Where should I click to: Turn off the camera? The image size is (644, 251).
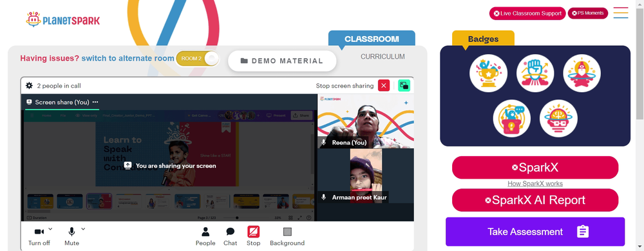tap(39, 237)
